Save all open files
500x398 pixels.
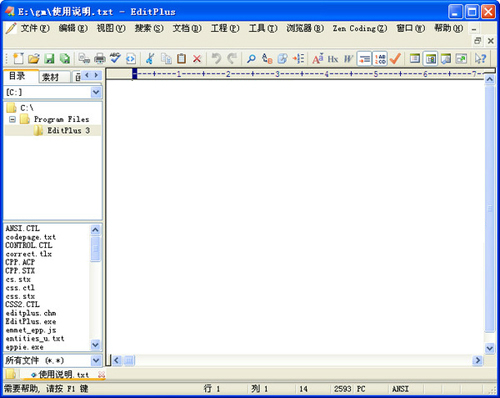[65, 59]
